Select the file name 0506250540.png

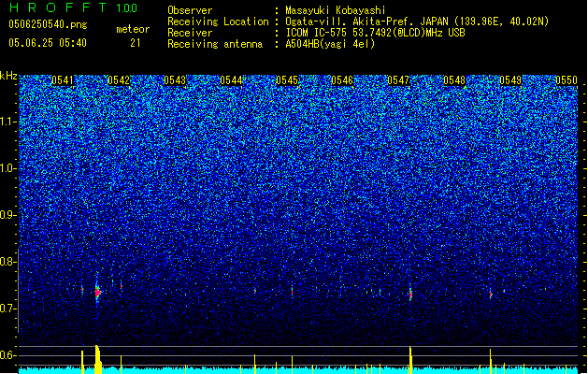click(48, 24)
